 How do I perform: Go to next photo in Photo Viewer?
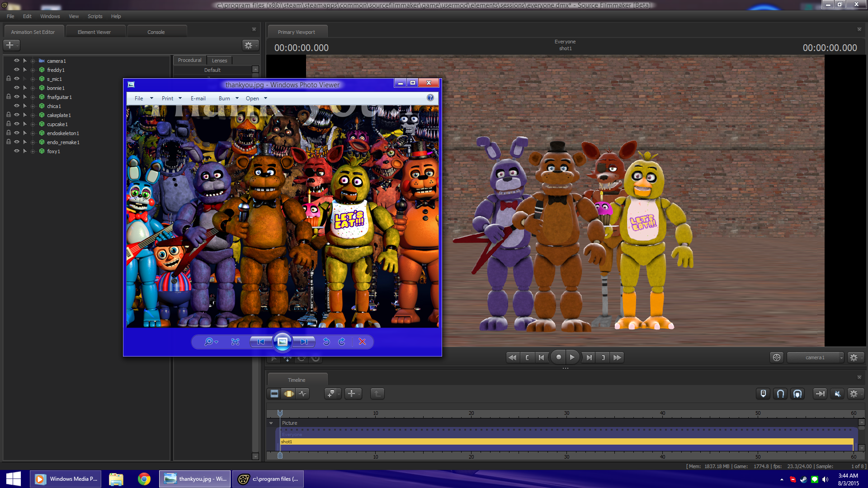pyautogui.click(x=304, y=342)
